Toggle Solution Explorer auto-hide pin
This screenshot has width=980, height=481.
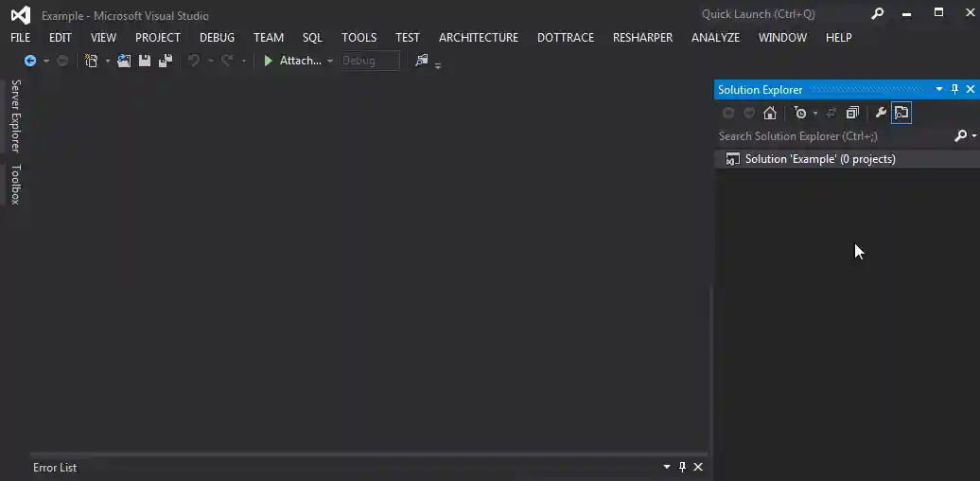click(x=954, y=89)
